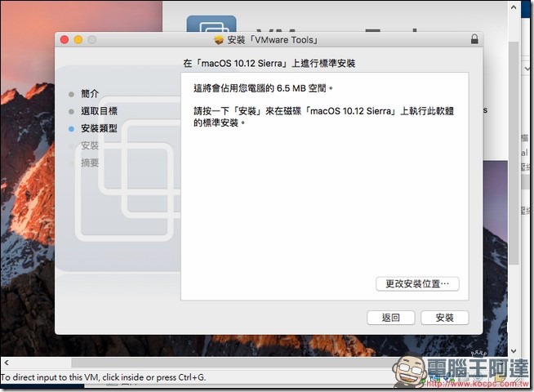
Task: Select the 簡介 introduction step
Action: point(90,94)
